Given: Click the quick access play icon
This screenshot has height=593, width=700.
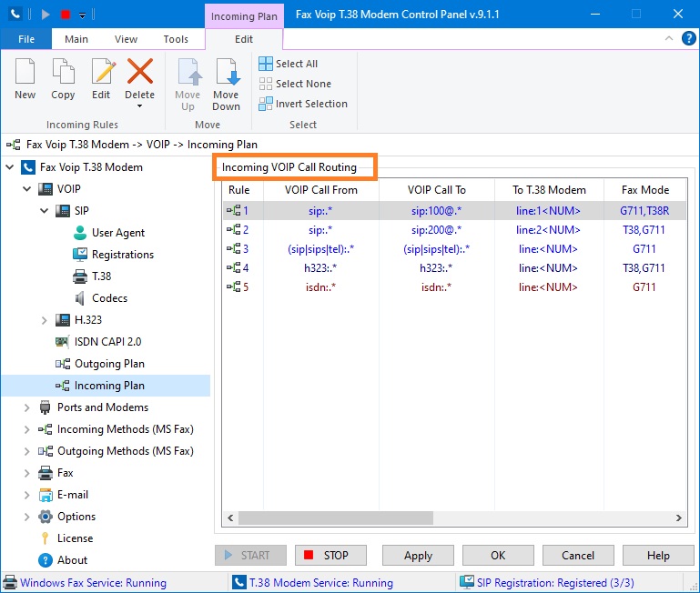Looking at the screenshot, I should 46,15.
